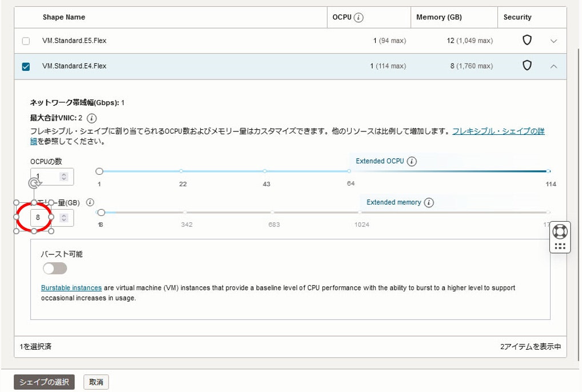Viewport: 582px width, 392px height.
Task: Click the memory amount stepper arrows
Action: coord(64,218)
